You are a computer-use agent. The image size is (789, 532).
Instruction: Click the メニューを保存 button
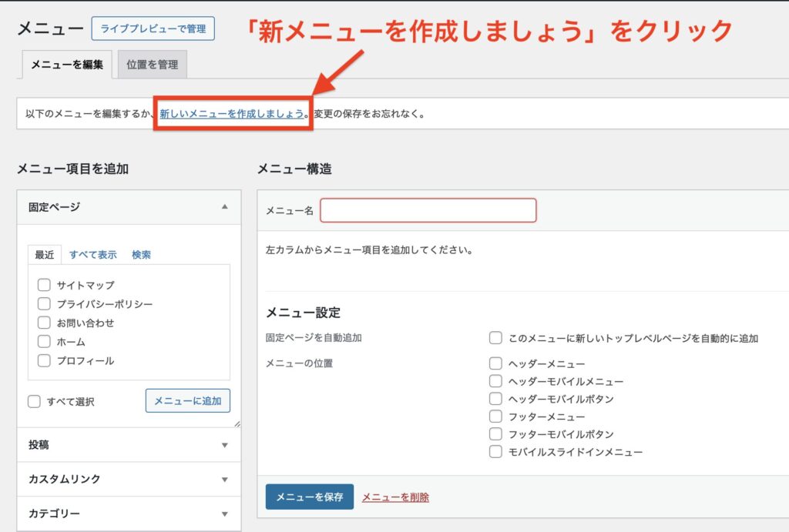click(309, 497)
